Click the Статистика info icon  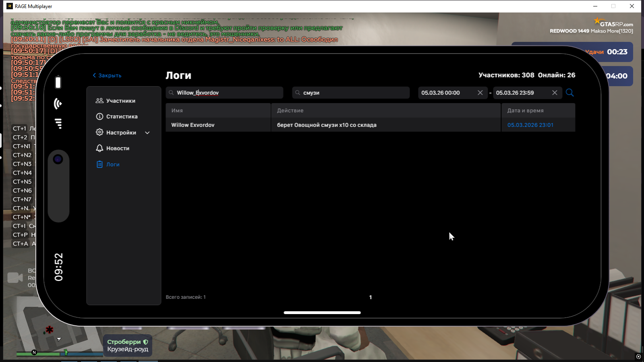point(99,116)
